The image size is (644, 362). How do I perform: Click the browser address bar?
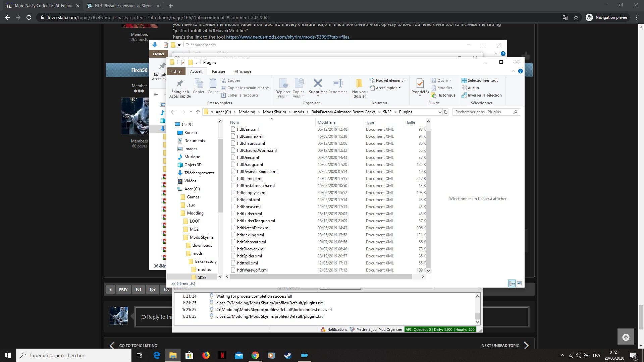[299, 17]
